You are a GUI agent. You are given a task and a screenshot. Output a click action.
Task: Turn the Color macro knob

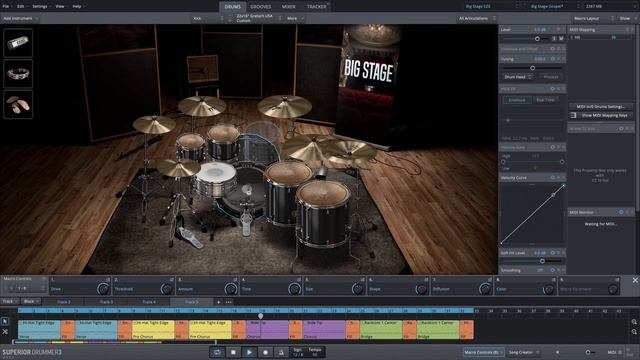pos(549,289)
